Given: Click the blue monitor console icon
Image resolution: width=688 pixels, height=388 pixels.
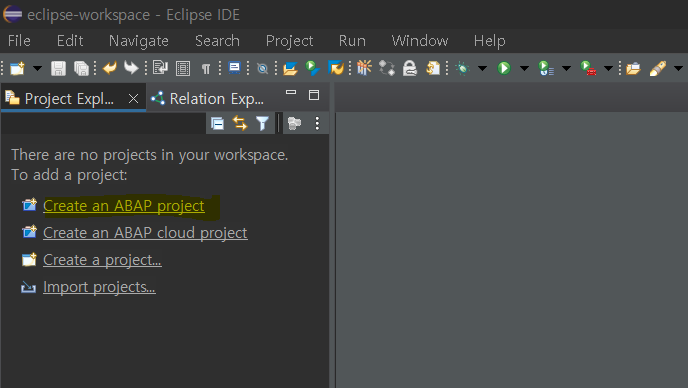Looking at the screenshot, I should tap(235, 68).
